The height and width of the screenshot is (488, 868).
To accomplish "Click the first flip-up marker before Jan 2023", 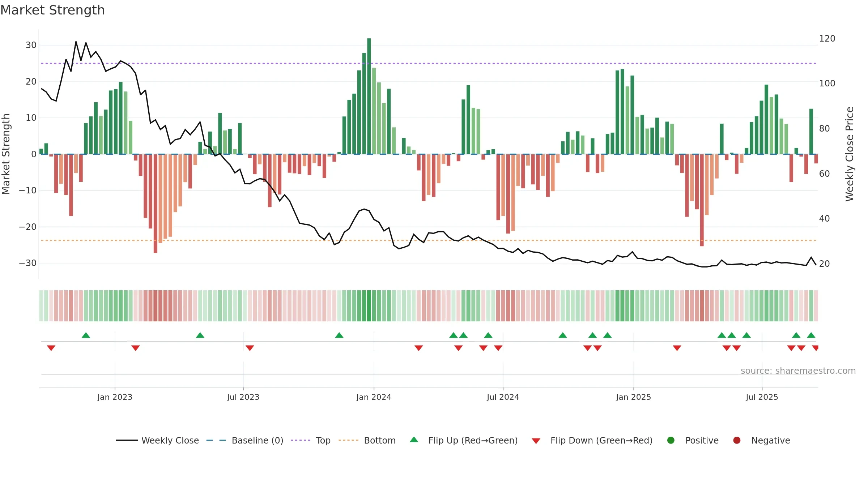I will 86,335.
